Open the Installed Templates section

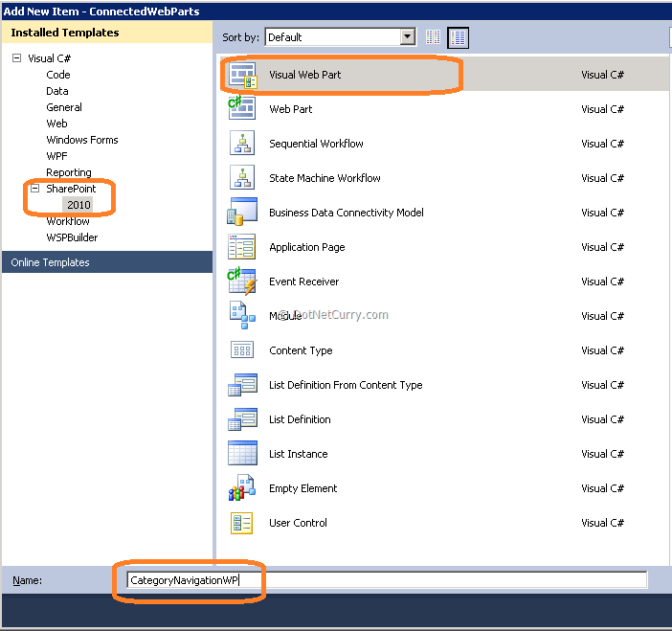coord(107,33)
